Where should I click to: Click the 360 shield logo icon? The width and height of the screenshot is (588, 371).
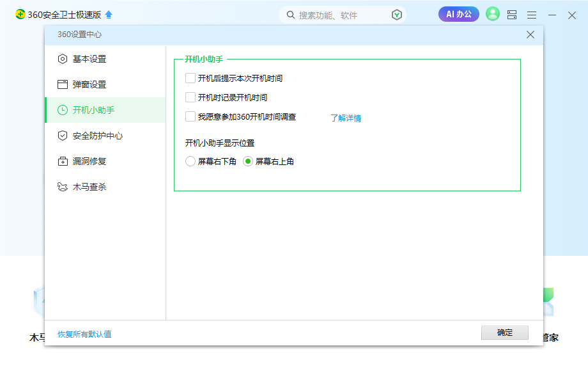[20, 15]
